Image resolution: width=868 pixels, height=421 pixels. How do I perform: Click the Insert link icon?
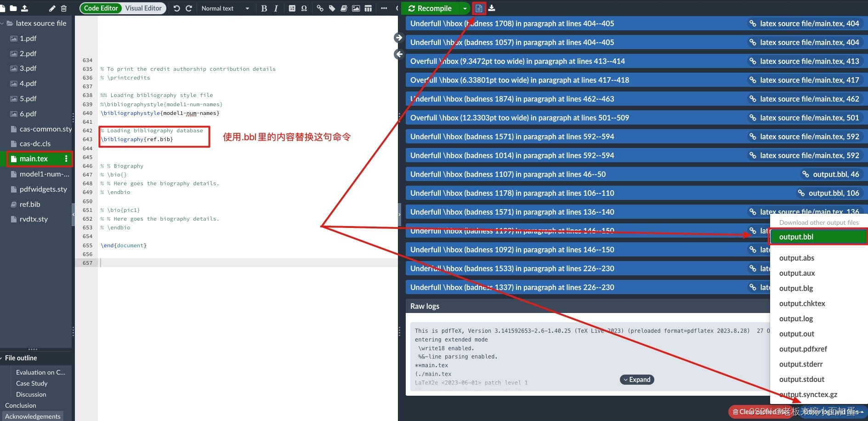[320, 8]
